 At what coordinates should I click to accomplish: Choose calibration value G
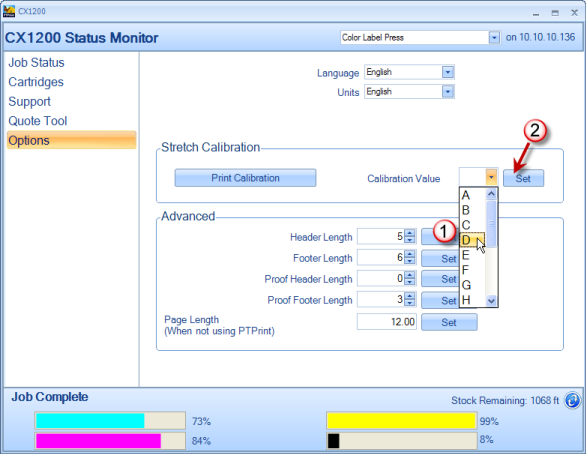point(472,285)
